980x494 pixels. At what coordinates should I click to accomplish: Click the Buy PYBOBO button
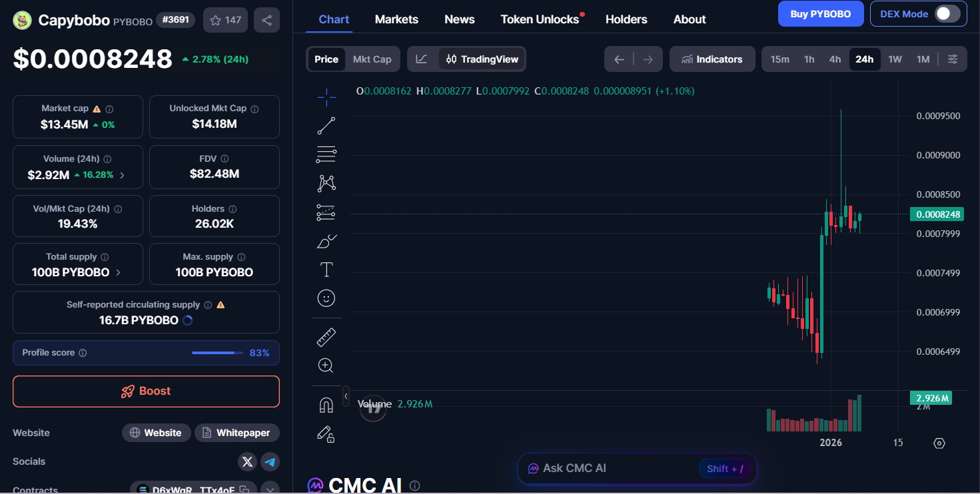(x=821, y=14)
